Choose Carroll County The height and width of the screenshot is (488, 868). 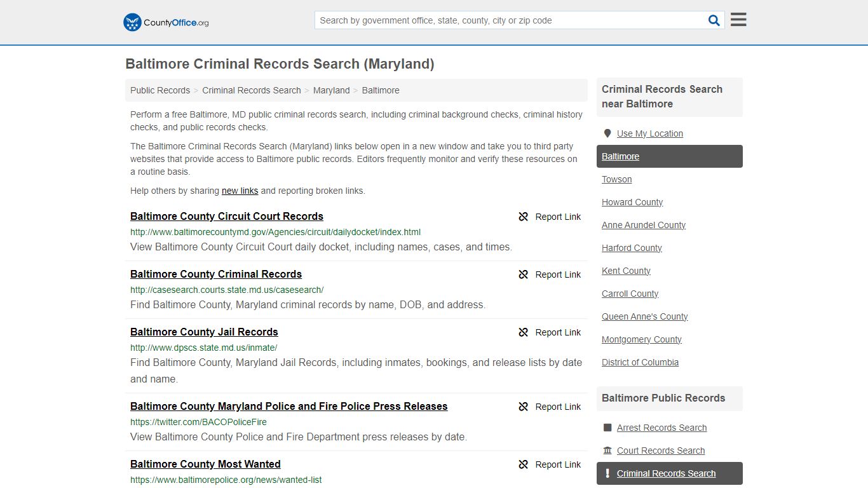630,294
